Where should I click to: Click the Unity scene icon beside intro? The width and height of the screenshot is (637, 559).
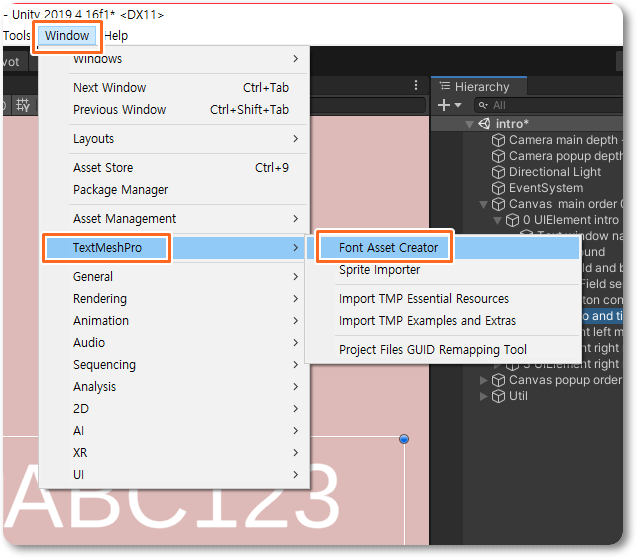pos(484,124)
